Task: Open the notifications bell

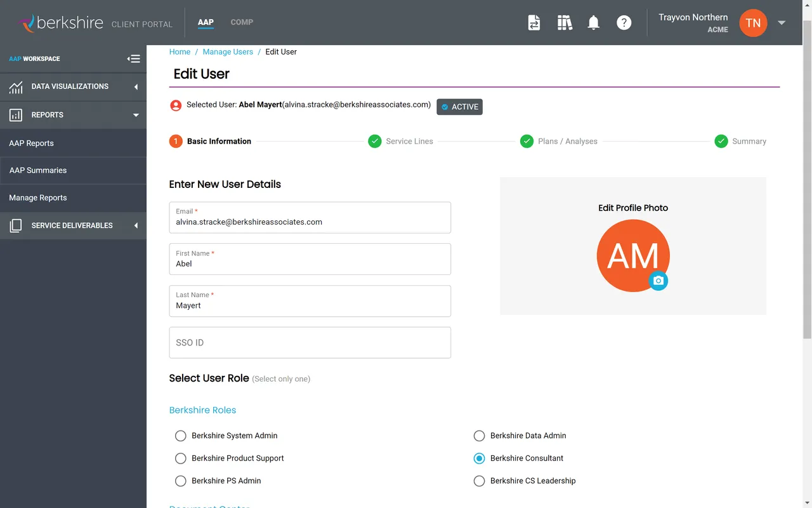Action: 593,22
